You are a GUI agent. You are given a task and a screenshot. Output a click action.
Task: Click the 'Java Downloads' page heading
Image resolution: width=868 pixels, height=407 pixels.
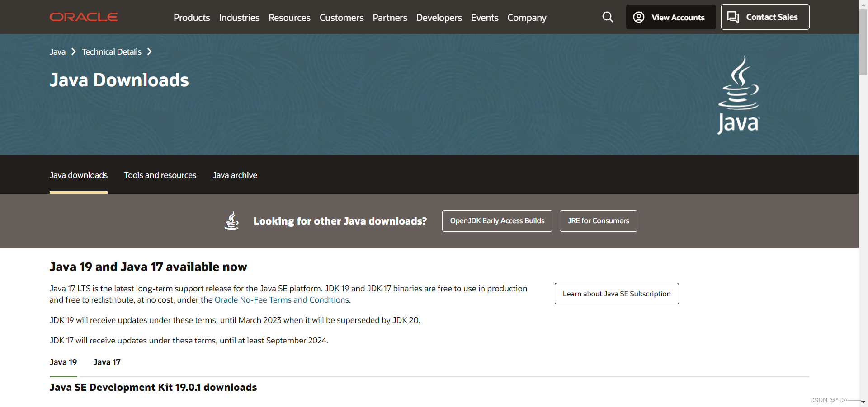119,80
